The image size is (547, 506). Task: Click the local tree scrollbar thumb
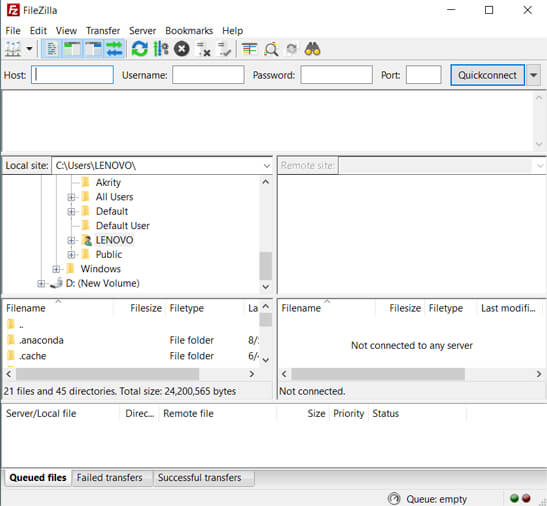pos(265,266)
